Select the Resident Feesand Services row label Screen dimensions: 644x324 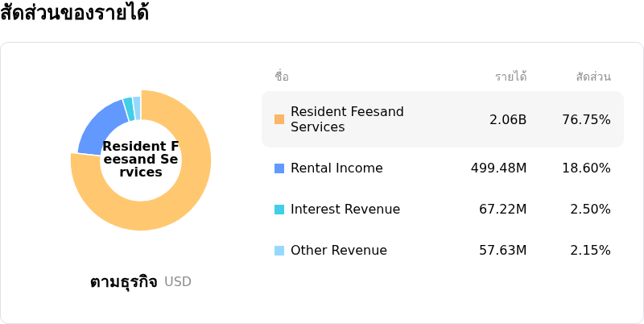[x=347, y=119]
